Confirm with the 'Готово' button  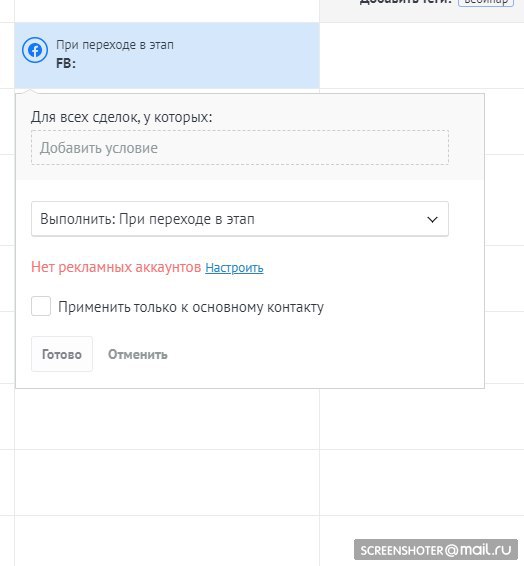pyautogui.click(x=62, y=354)
